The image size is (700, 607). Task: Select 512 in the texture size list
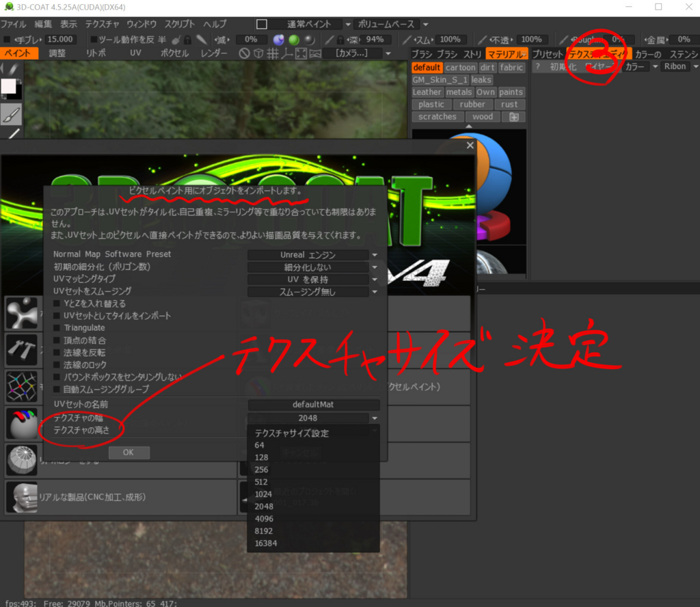coord(261,482)
